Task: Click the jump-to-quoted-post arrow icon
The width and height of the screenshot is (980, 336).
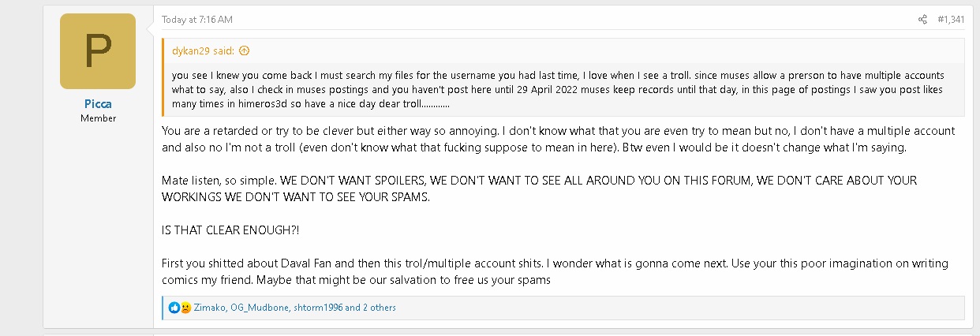Action: point(244,51)
